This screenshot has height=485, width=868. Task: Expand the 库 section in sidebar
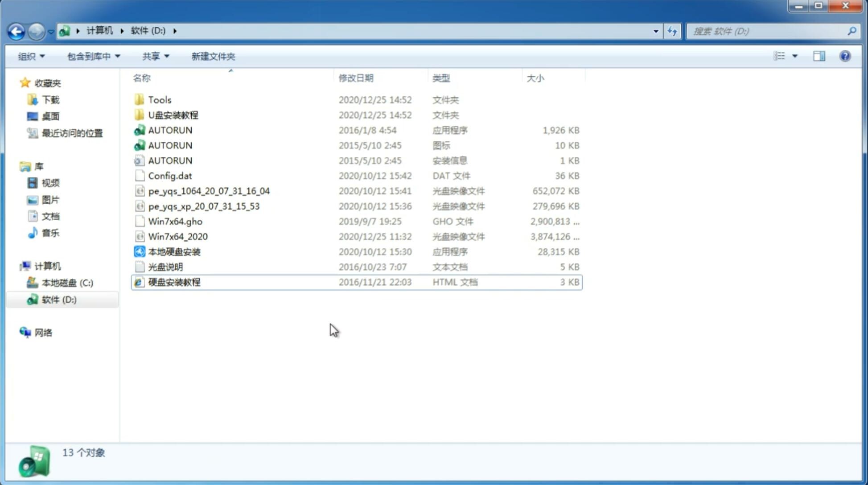point(16,166)
